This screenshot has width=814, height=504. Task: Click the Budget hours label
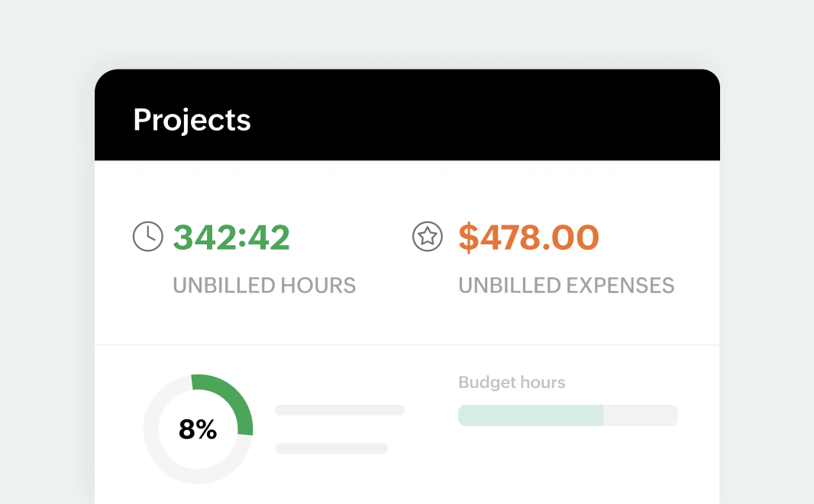512,383
